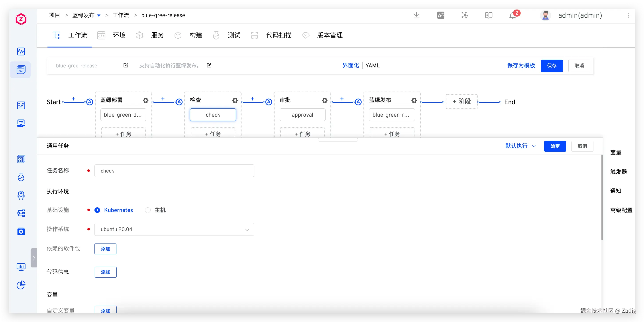The width and height of the screenshot is (644, 322).
Task: Open settings gear on 检查 stage
Action: pyautogui.click(x=235, y=100)
